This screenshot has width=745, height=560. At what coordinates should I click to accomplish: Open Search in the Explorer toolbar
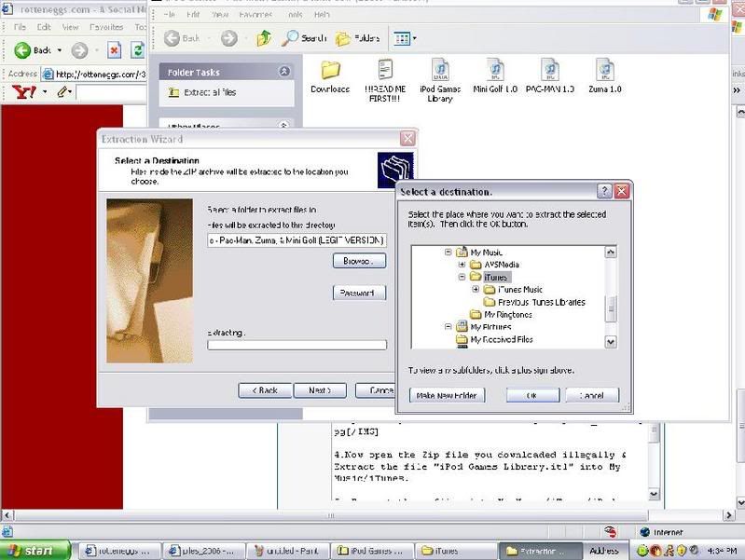304,38
